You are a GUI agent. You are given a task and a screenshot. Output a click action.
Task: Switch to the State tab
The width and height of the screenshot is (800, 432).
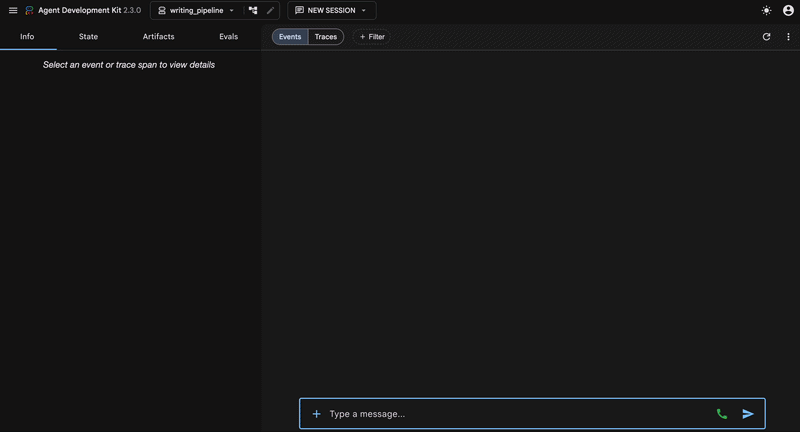tap(88, 37)
